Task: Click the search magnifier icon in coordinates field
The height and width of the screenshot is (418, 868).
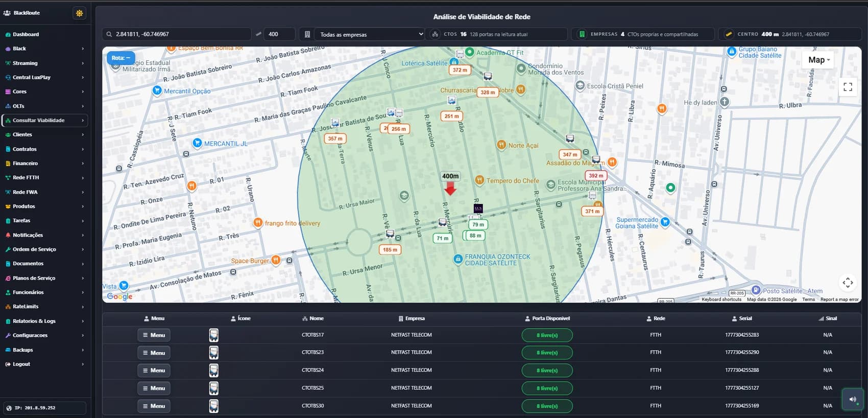Action: tap(109, 34)
